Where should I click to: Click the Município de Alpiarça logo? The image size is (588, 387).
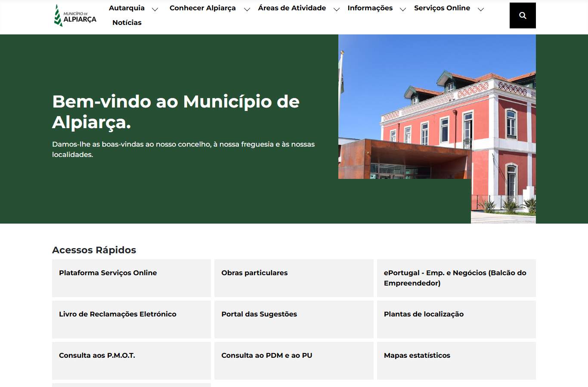(75, 15)
